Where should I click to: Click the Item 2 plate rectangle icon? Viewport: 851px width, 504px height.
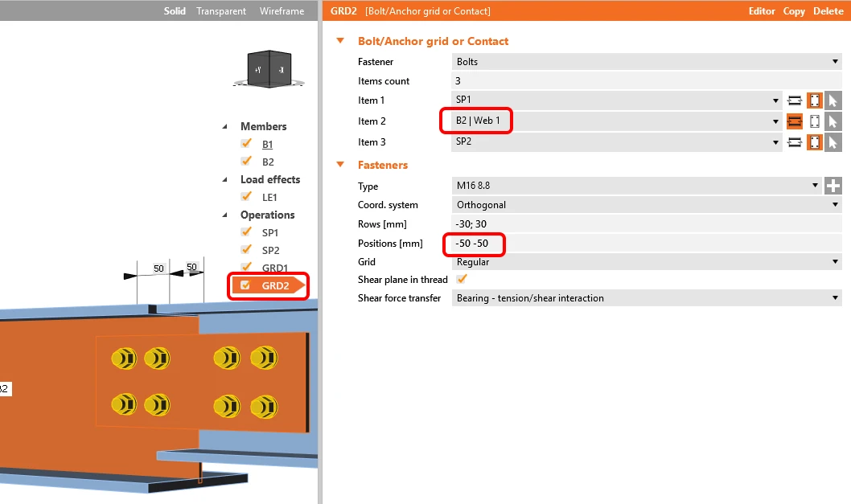(814, 121)
